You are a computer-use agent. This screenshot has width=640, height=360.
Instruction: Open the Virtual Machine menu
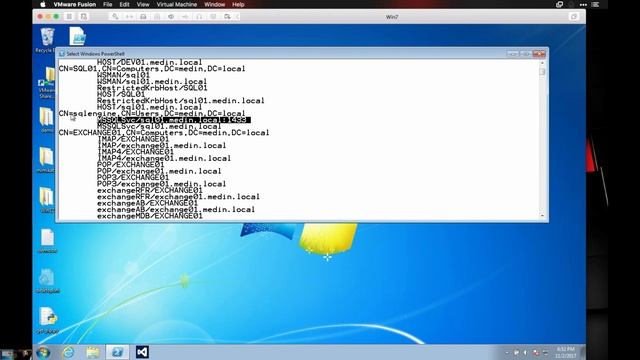177,4
